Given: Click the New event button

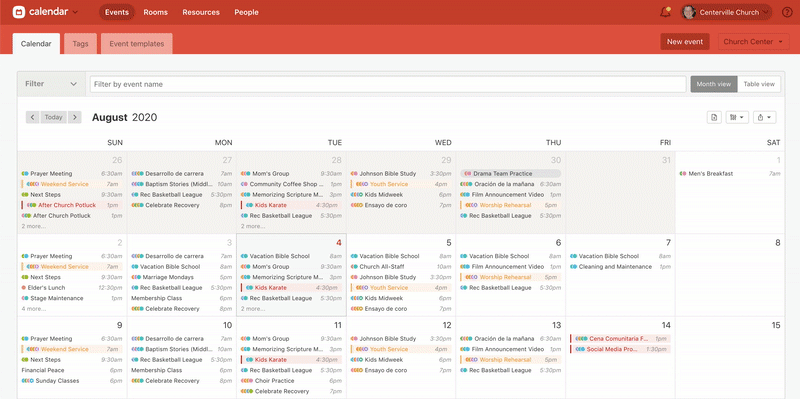Looking at the screenshot, I should click(685, 42).
